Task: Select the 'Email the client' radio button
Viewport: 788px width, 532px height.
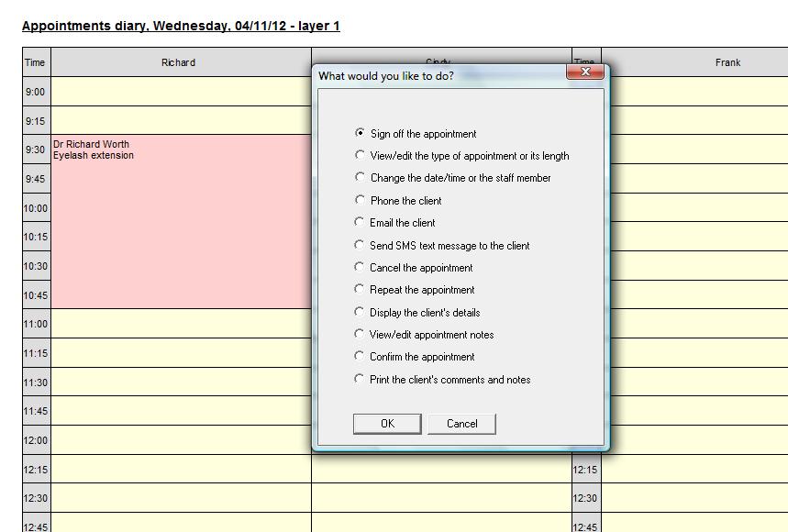Action: [360, 222]
